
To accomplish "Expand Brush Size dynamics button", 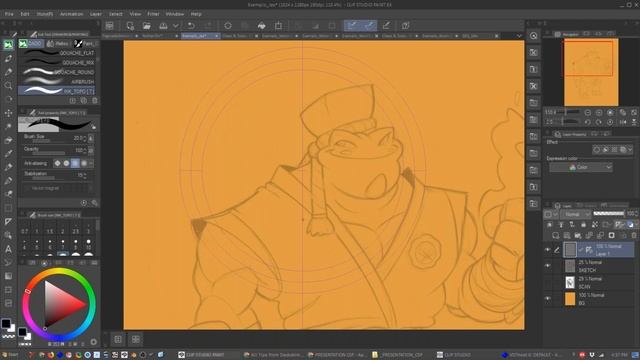I will point(91,139).
